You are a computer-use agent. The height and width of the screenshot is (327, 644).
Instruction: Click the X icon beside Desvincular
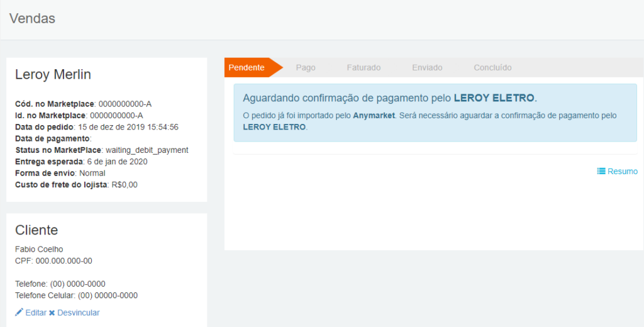click(x=52, y=313)
